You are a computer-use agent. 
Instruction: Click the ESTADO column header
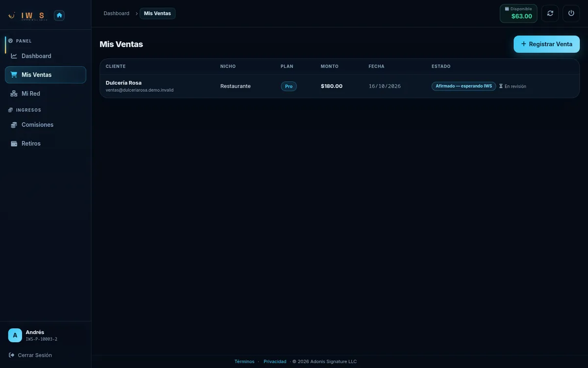click(441, 66)
